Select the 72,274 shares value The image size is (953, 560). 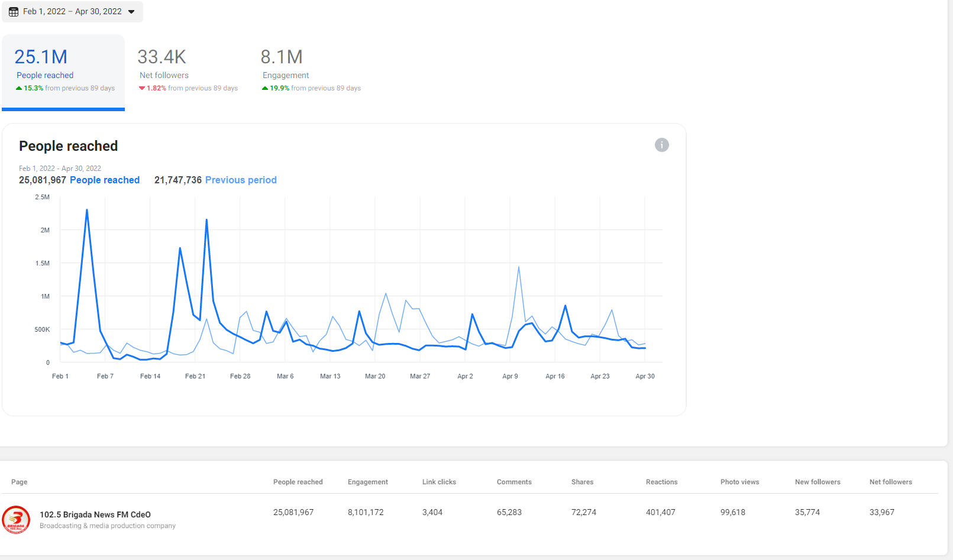(584, 512)
